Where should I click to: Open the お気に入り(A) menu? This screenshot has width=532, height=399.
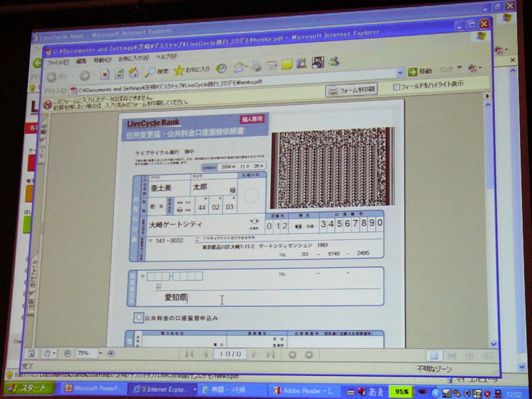[134, 59]
